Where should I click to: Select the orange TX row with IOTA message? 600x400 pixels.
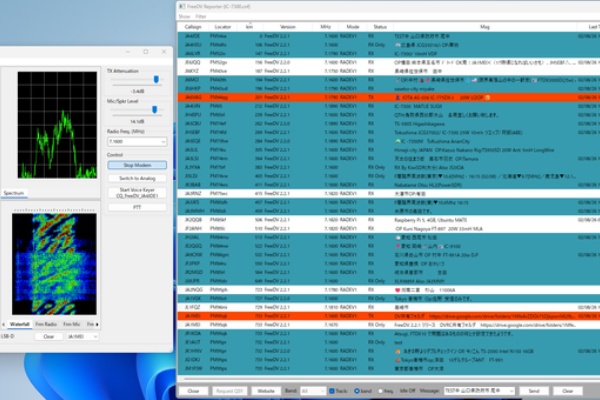click(389, 97)
